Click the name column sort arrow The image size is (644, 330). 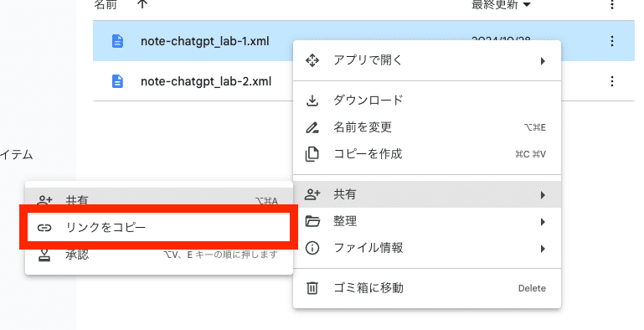(142, 4)
